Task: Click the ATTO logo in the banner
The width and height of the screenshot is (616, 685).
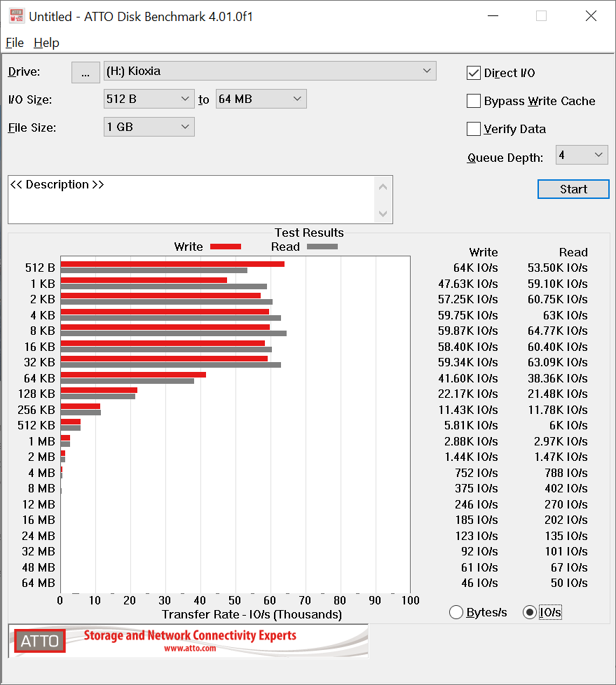Action: click(x=40, y=641)
